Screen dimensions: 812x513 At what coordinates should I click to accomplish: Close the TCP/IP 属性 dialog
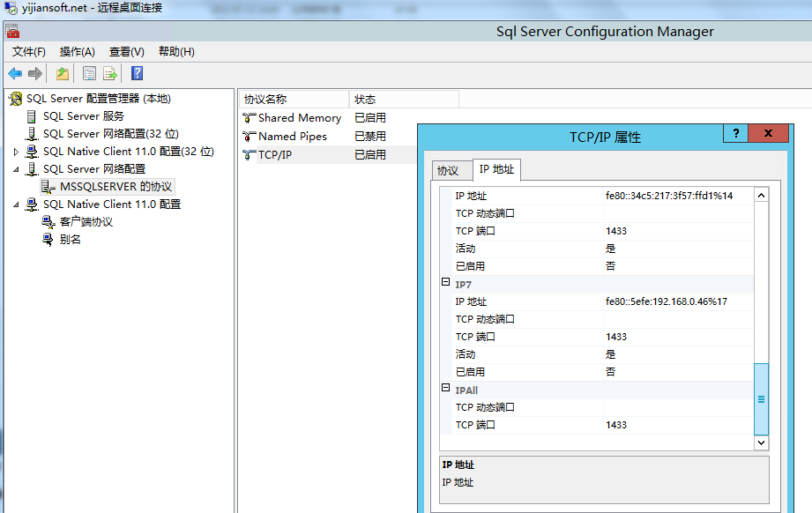pos(769,134)
